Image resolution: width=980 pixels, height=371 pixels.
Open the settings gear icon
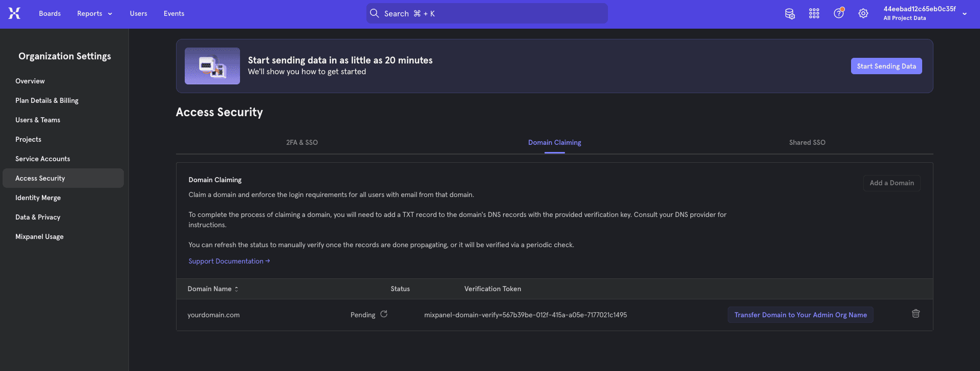[x=863, y=14]
